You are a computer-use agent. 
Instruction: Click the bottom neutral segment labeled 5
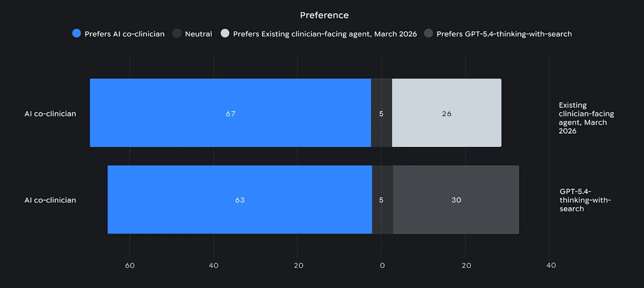click(382, 200)
